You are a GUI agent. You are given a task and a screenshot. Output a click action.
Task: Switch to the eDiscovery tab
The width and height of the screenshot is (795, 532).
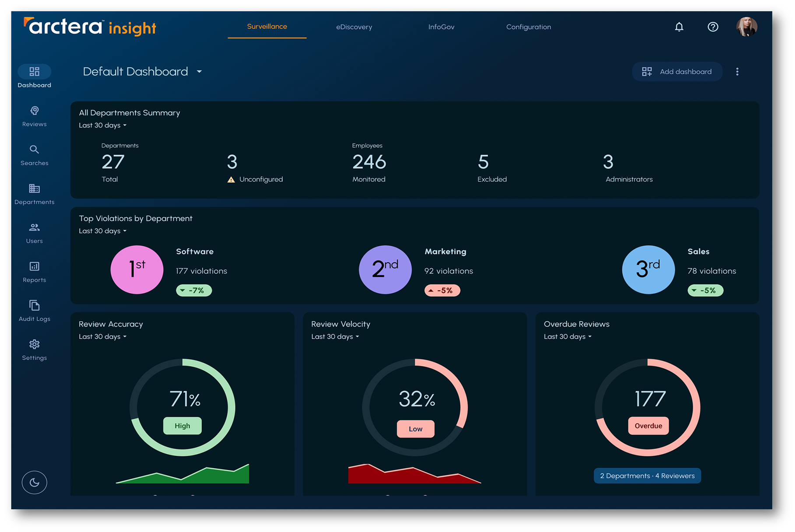[x=354, y=27]
